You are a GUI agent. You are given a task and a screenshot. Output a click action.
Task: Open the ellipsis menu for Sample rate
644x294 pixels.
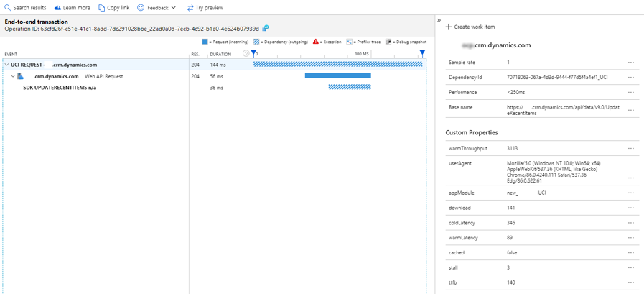[631, 62]
